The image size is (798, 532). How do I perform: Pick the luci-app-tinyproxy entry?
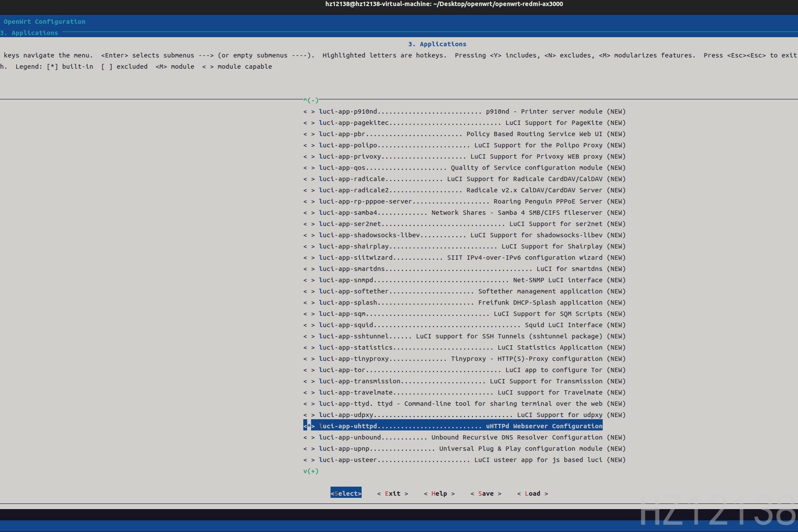tap(464, 359)
